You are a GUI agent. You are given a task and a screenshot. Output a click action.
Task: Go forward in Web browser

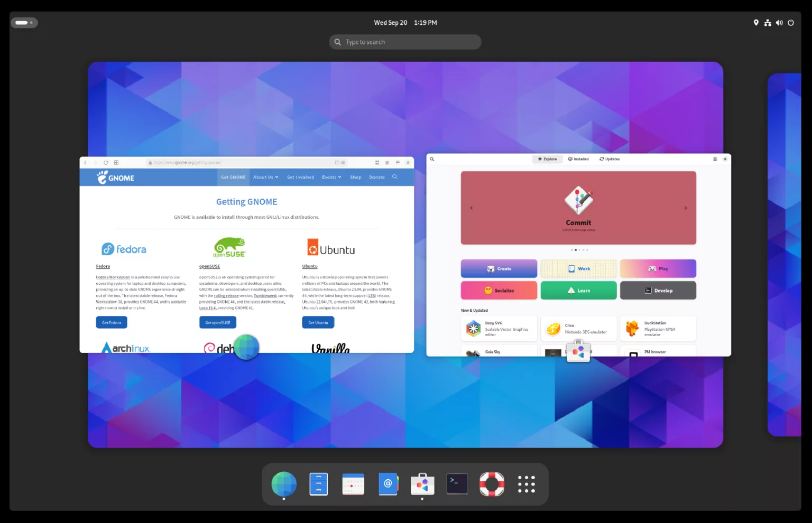[x=95, y=163]
